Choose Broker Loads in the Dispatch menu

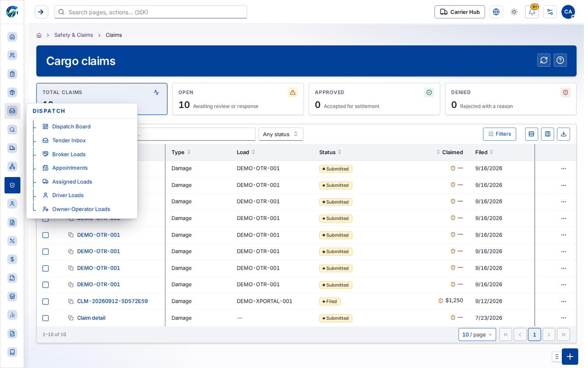pyautogui.click(x=69, y=154)
